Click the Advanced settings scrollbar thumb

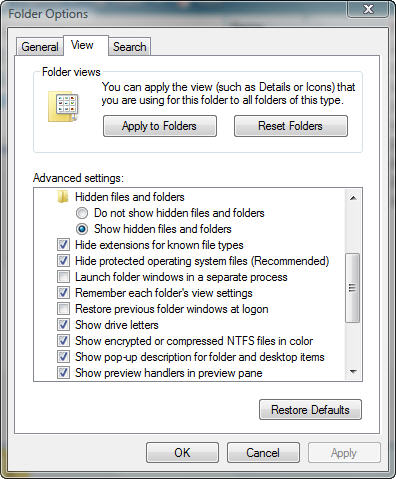pos(353,288)
